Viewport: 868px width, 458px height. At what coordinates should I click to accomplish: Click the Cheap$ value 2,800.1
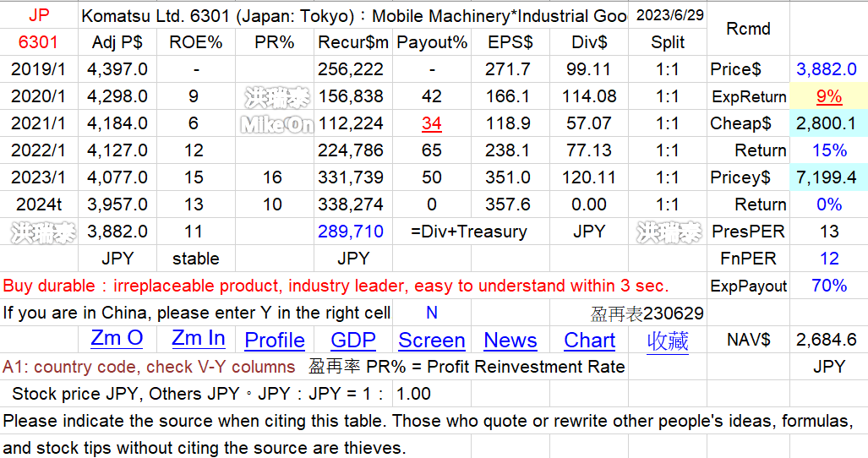point(827,123)
